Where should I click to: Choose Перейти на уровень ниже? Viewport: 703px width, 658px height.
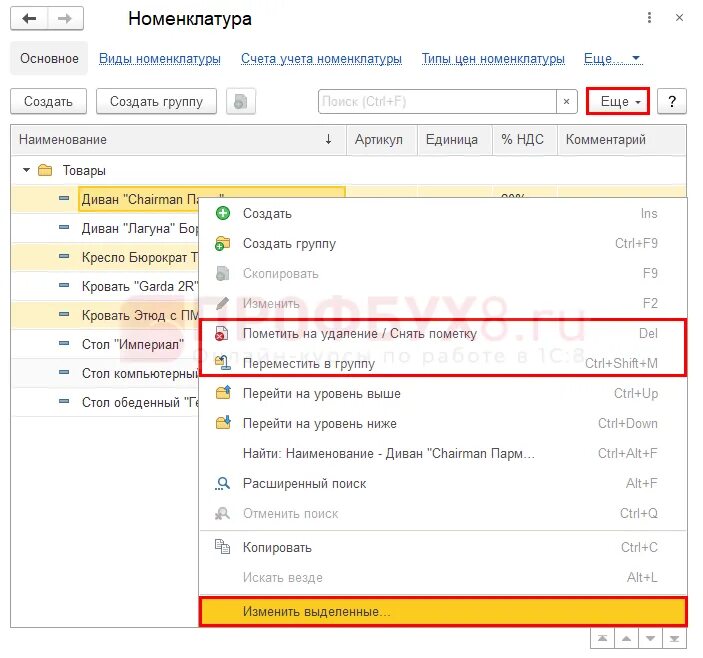click(443, 424)
